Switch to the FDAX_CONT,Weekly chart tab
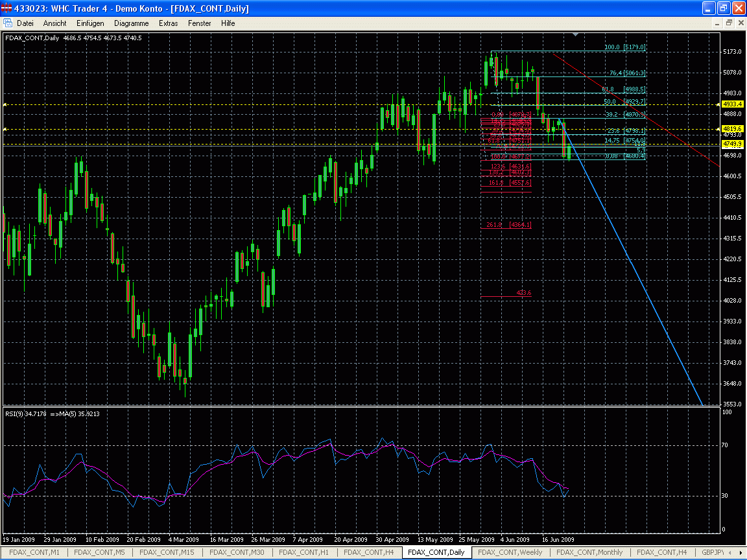 tap(510, 552)
